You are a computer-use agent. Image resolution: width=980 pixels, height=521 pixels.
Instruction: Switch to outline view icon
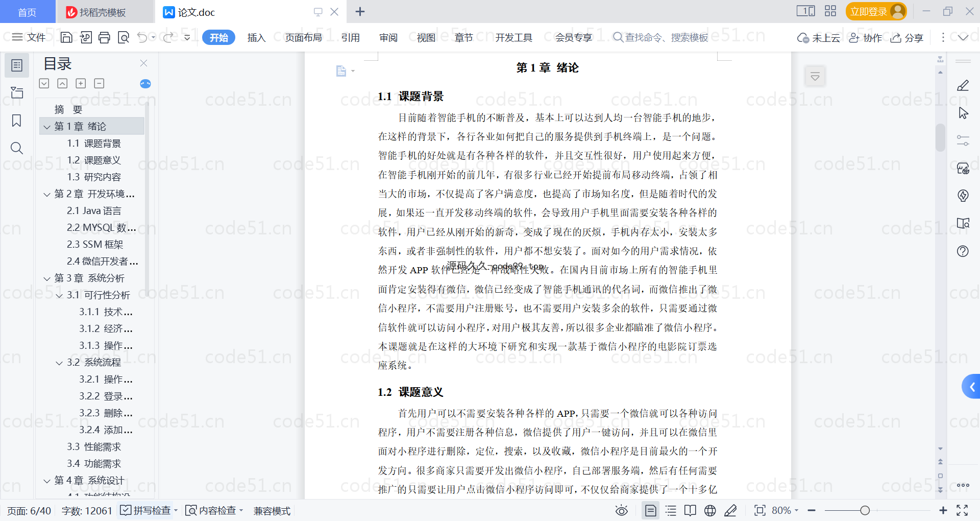tap(671, 510)
